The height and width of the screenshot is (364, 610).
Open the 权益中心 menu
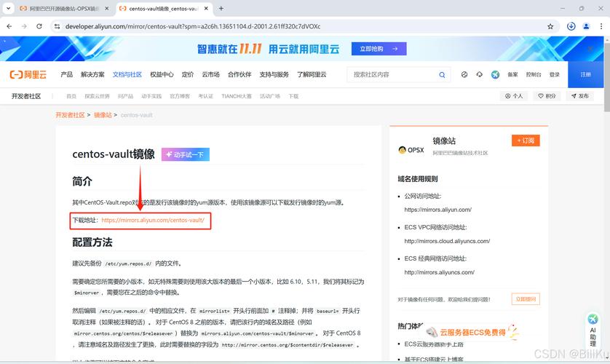[x=162, y=74]
